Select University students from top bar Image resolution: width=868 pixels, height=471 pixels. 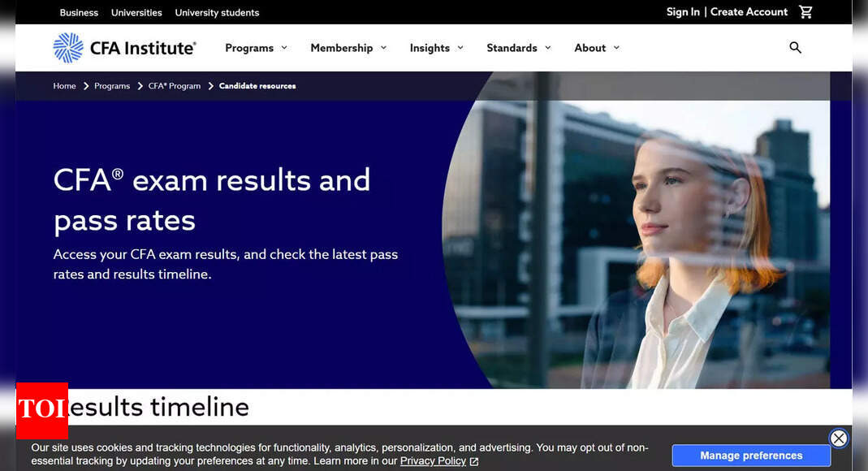pos(217,12)
